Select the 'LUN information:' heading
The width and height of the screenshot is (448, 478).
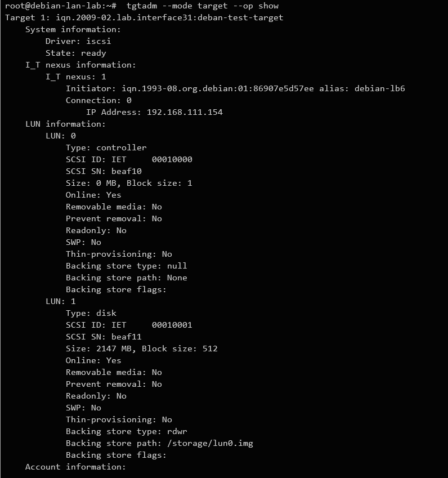point(65,124)
